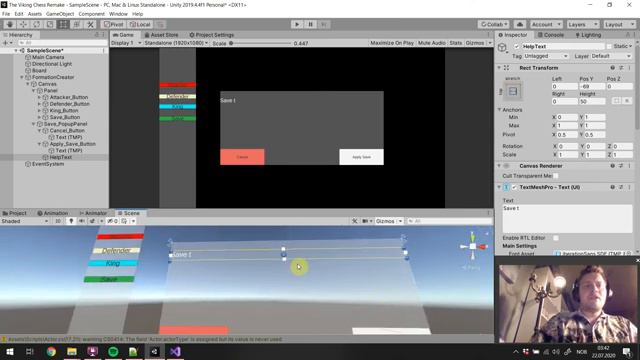Open the GameObject menu
The height and width of the screenshot is (360, 640).
pos(60,14)
